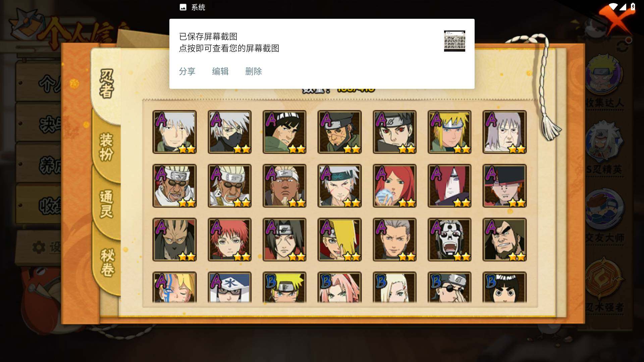Choose the pink-haired Sakura B-rank portrait
Viewport: 644px width, 362px height.
point(339,287)
